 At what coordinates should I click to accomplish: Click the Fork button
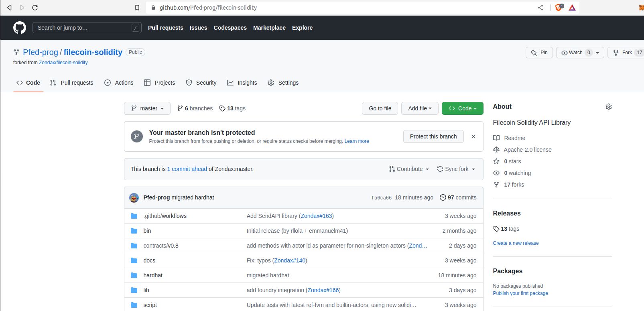[x=626, y=53]
